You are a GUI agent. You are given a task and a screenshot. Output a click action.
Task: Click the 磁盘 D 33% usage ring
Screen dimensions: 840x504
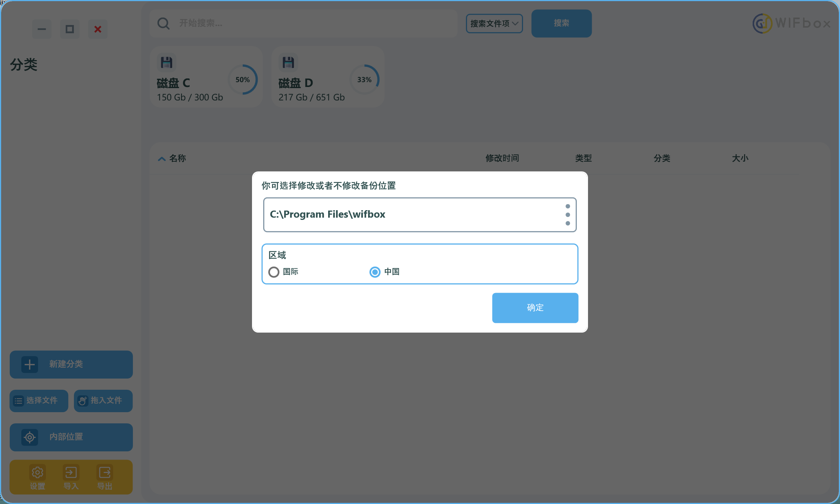(x=364, y=80)
